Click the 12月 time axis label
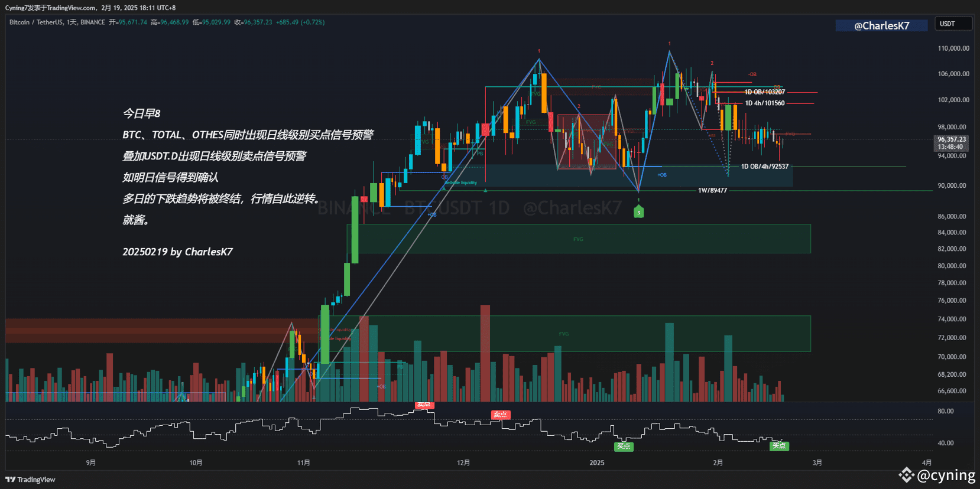The image size is (980, 489). point(463,462)
